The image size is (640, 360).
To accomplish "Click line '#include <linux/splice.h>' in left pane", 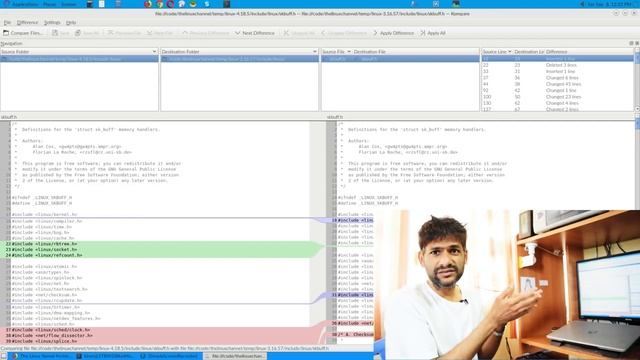I will 44,341.
